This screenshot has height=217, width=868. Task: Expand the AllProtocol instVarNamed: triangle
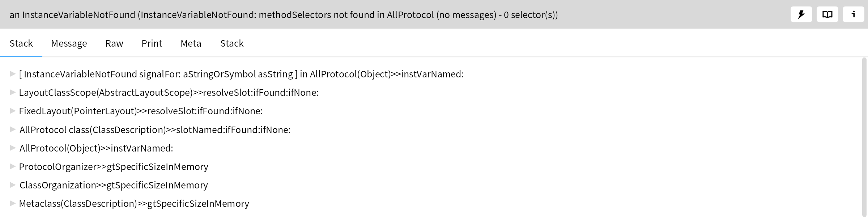[13, 148]
